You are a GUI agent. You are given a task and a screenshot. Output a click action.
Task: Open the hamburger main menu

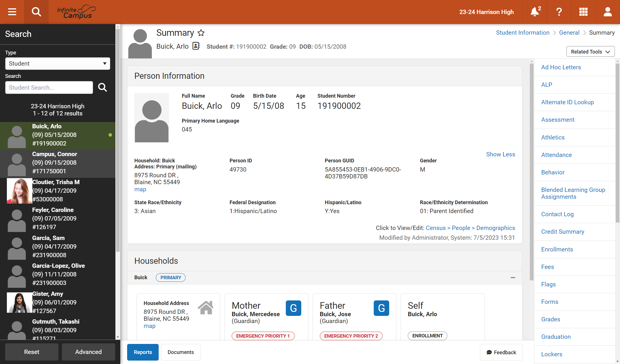click(x=12, y=12)
